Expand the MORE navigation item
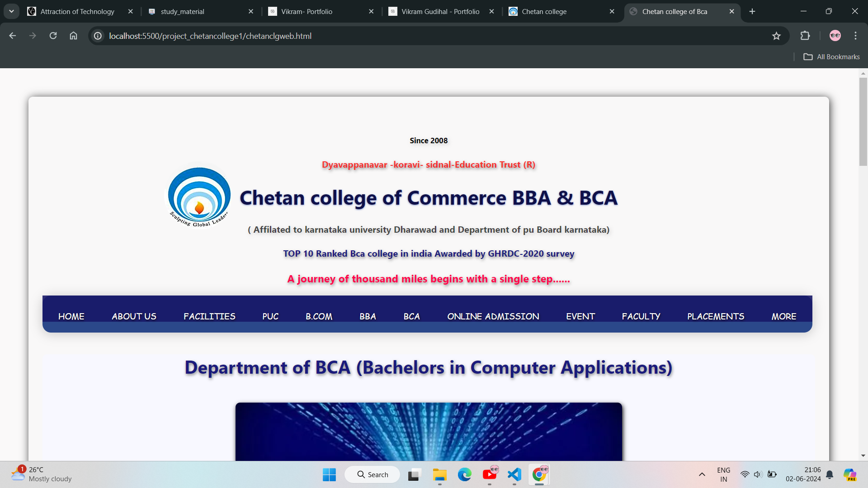This screenshot has width=868, height=488. [784, 316]
